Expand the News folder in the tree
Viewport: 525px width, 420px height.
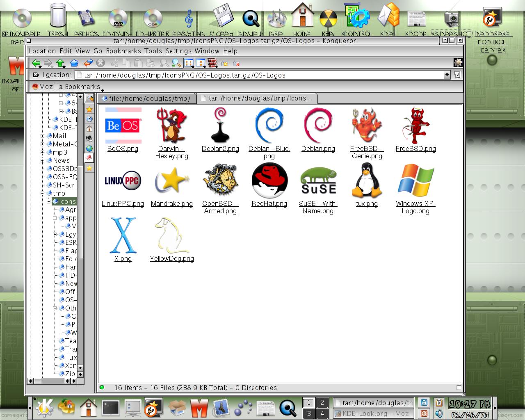click(x=43, y=160)
